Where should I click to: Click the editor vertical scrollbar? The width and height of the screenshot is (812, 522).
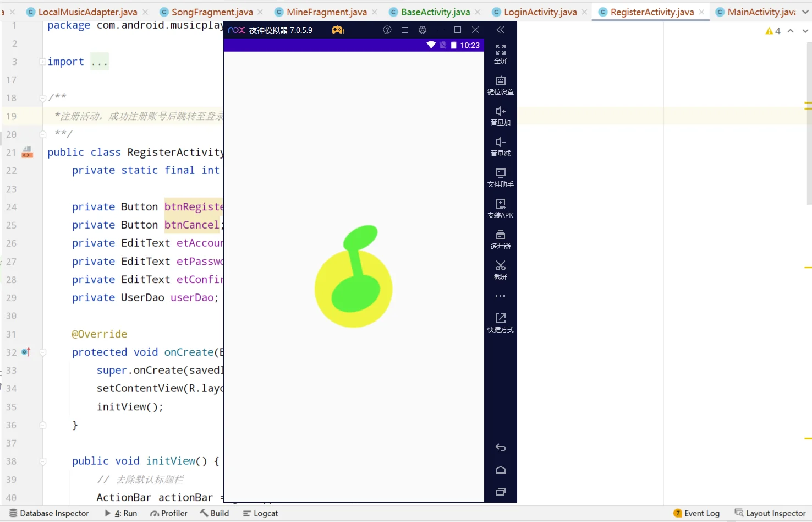point(809,124)
